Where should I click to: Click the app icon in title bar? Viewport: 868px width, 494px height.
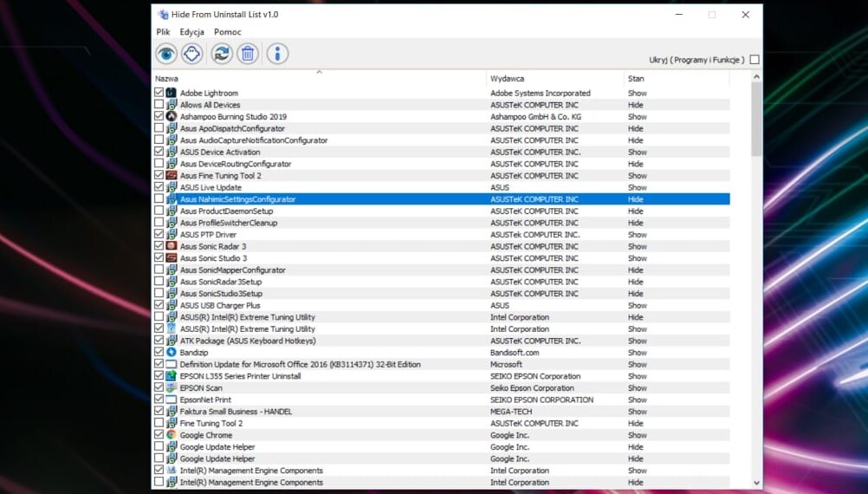click(163, 15)
